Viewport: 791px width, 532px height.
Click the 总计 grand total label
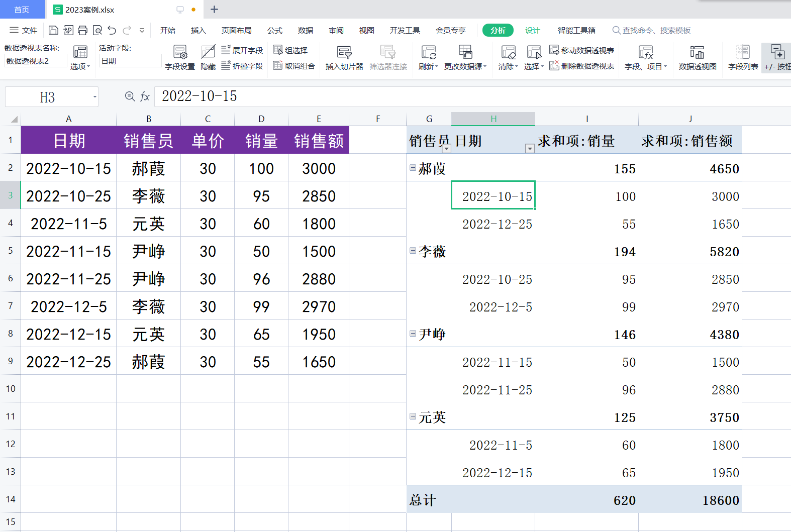(423, 500)
